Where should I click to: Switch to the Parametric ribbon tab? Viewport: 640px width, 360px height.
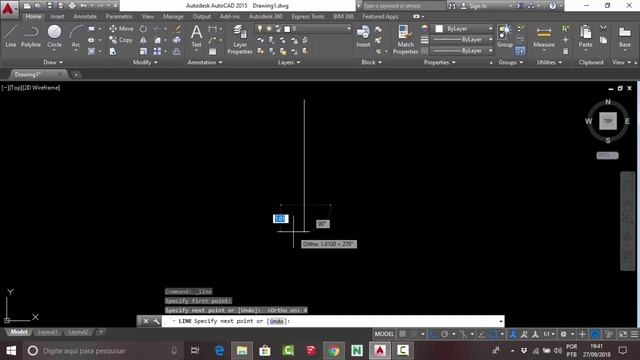pyautogui.click(x=119, y=16)
